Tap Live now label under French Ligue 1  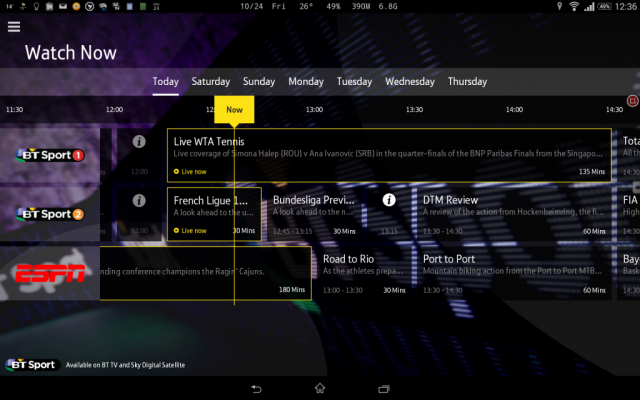(x=190, y=231)
